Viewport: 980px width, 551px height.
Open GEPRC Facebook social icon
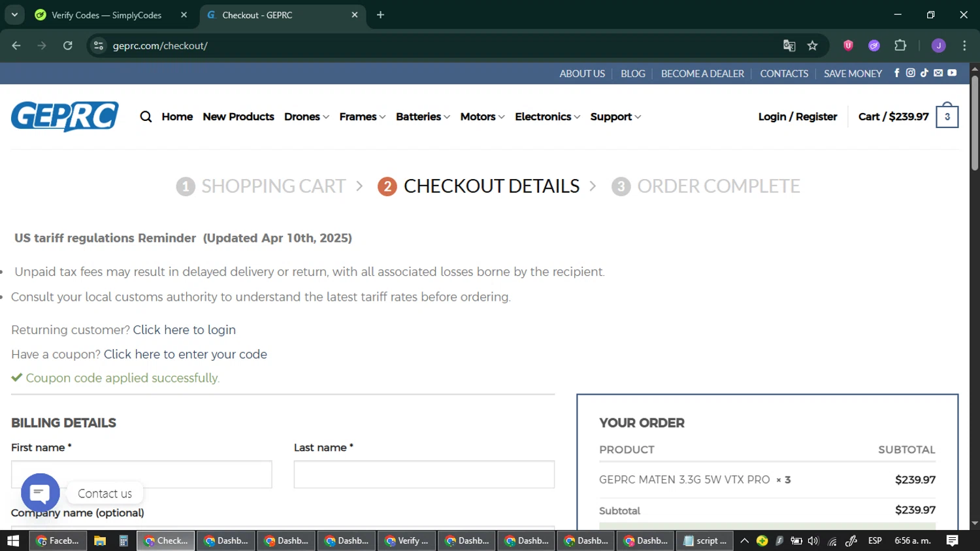pos(897,73)
